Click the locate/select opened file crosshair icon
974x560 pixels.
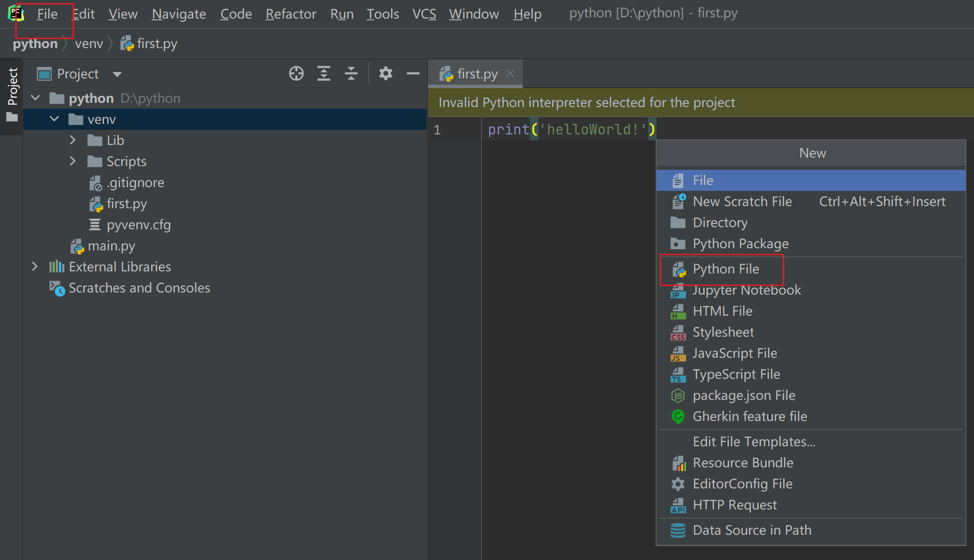296,74
